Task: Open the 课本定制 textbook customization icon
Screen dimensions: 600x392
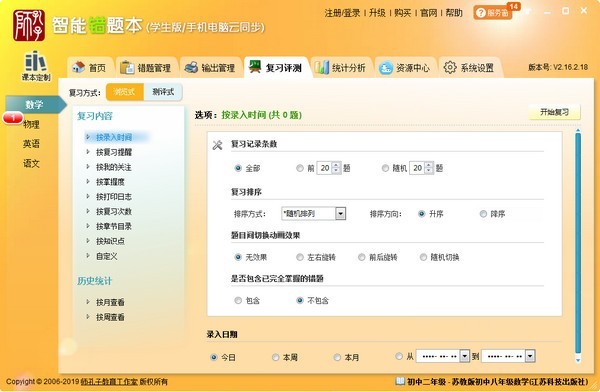Action: (36, 66)
